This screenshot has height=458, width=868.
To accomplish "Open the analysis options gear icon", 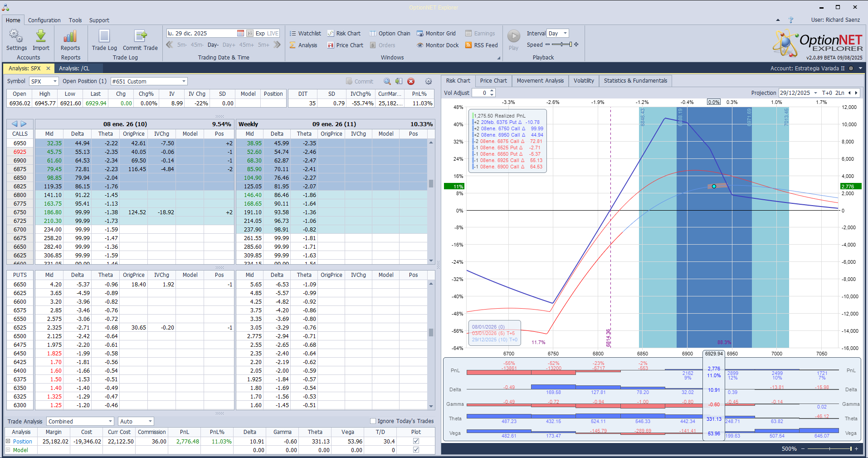I will (x=429, y=81).
